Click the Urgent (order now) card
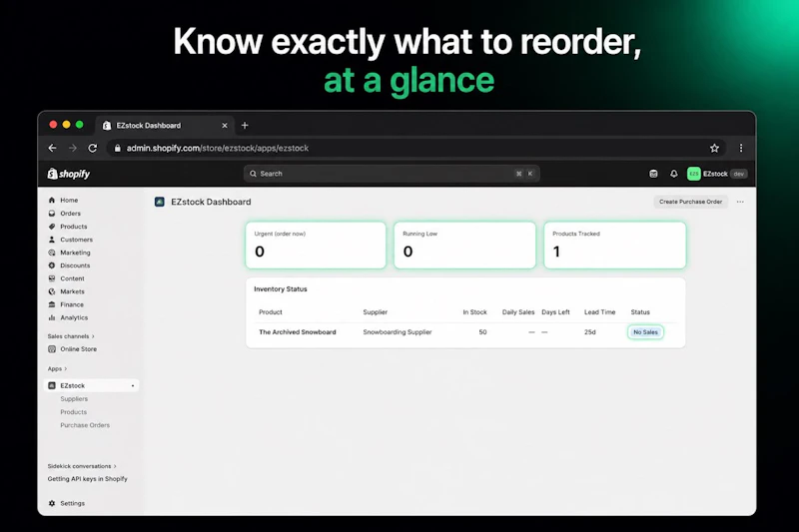Screen dimensions: 799x532 click(x=316, y=245)
